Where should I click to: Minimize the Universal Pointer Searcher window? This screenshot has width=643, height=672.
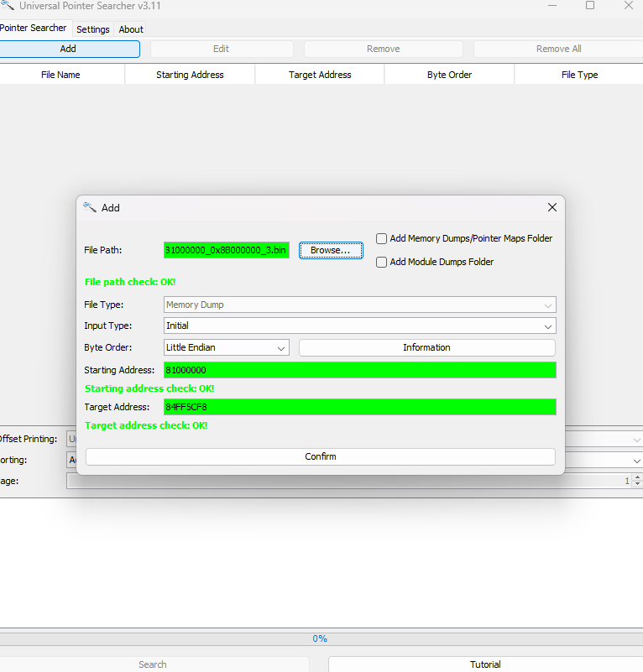[552, 6]
